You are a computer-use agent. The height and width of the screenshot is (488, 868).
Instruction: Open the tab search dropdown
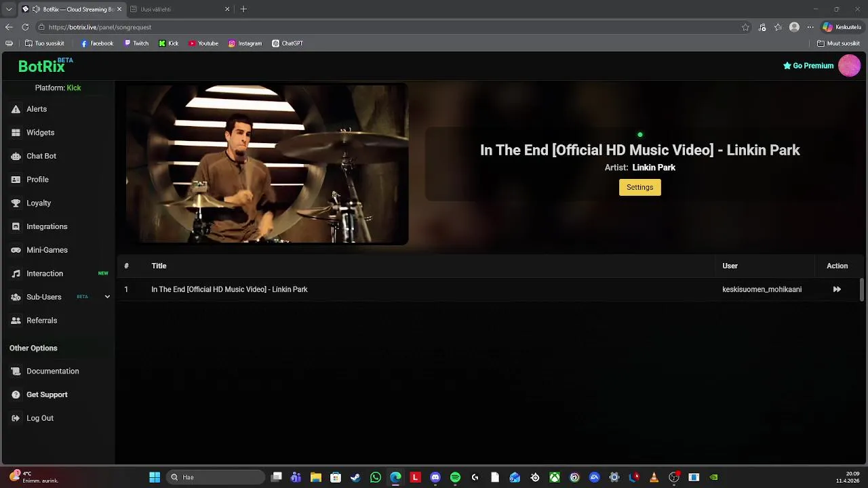pyautogui.click(x=8, y=9)
